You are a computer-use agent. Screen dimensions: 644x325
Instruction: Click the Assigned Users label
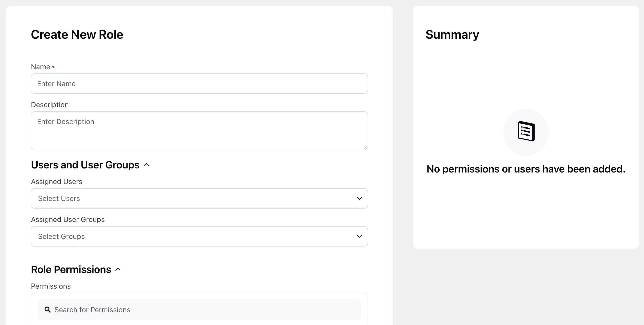coord(57,181)
